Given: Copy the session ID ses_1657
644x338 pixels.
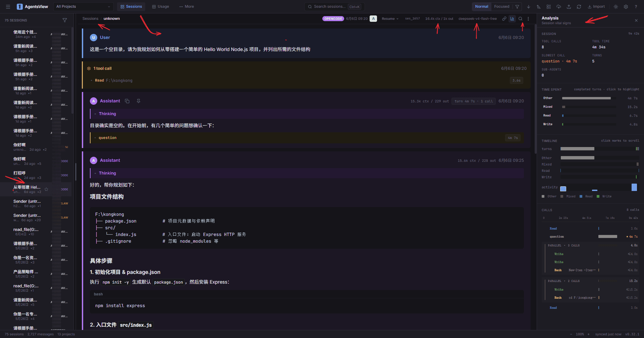Looking at the screenshot, I should (x=412, y=19).
